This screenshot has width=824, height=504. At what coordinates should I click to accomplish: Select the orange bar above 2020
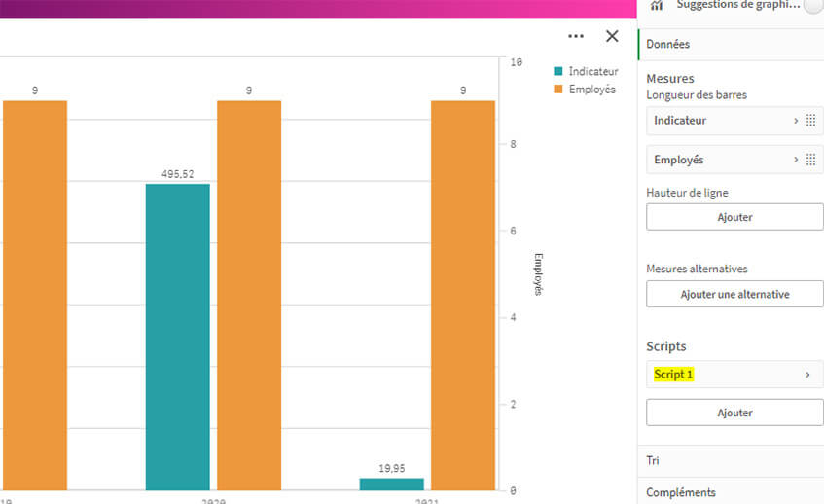[x=249, y=296]
